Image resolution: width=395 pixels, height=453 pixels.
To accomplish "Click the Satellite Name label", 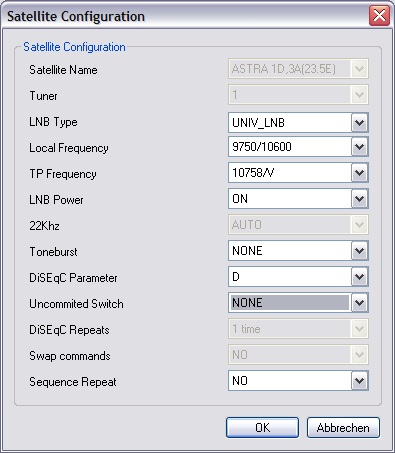I will pos(63,70).
